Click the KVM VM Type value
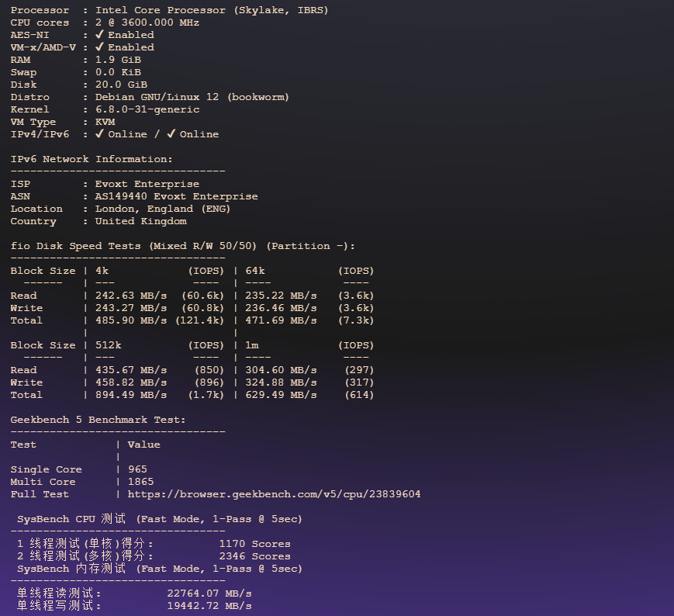 [105, 122]
